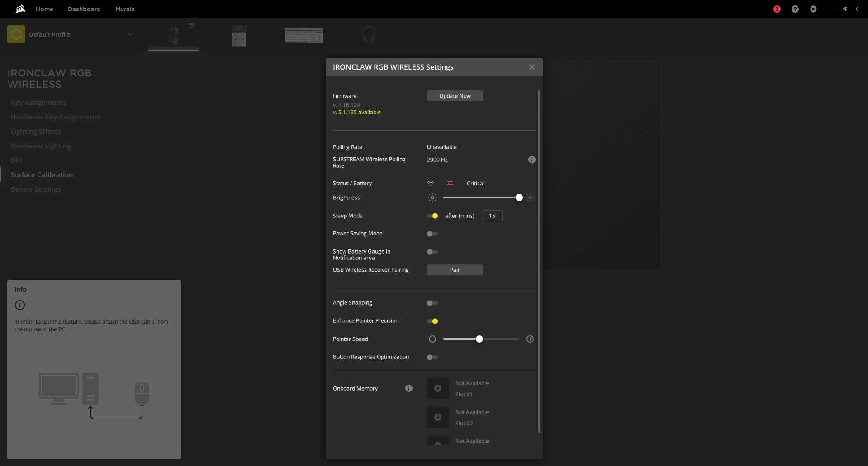Select the headset device icon
The height and width of the screenshot is (466, 868).
tap(369, 35)
